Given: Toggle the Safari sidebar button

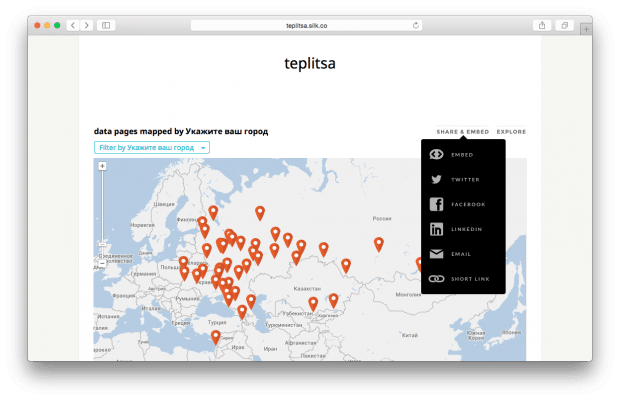Looking at the screenshot, I should coord(106,24).
